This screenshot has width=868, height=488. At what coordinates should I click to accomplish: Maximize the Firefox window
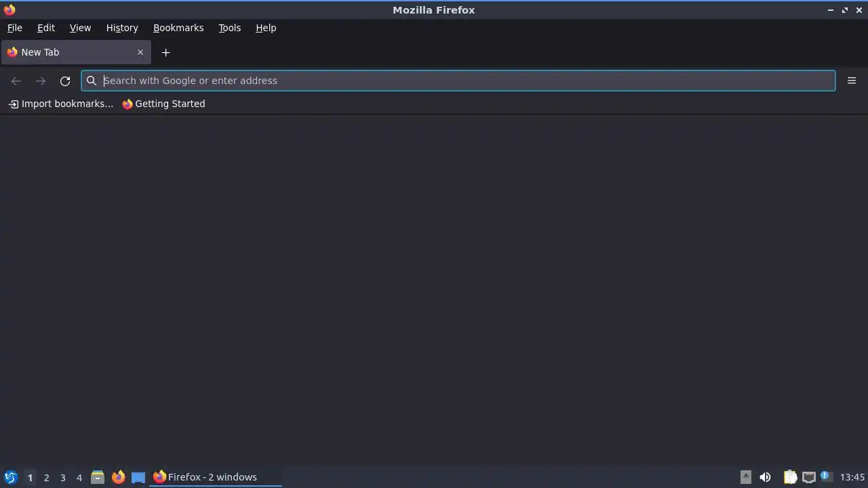point(845,10)
